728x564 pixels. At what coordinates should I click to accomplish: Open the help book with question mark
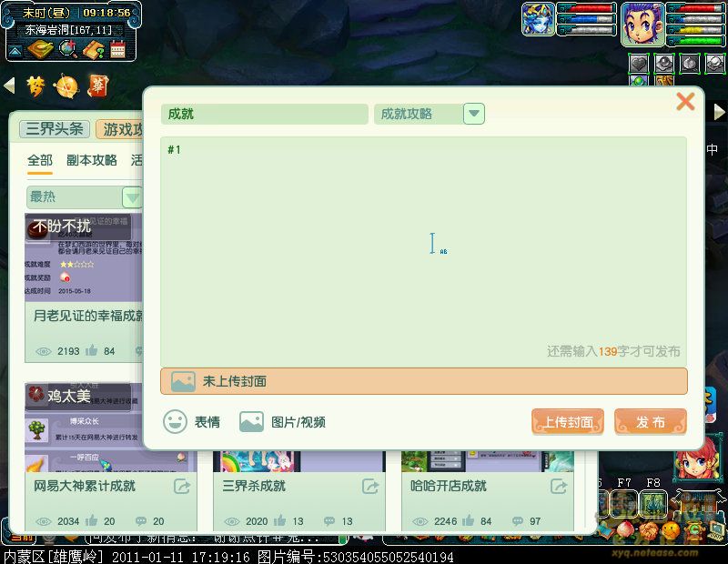click(x=92, y=49)
